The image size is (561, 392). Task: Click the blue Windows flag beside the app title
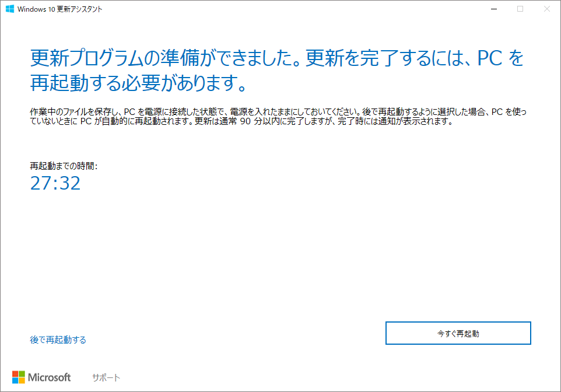(10, 9)
